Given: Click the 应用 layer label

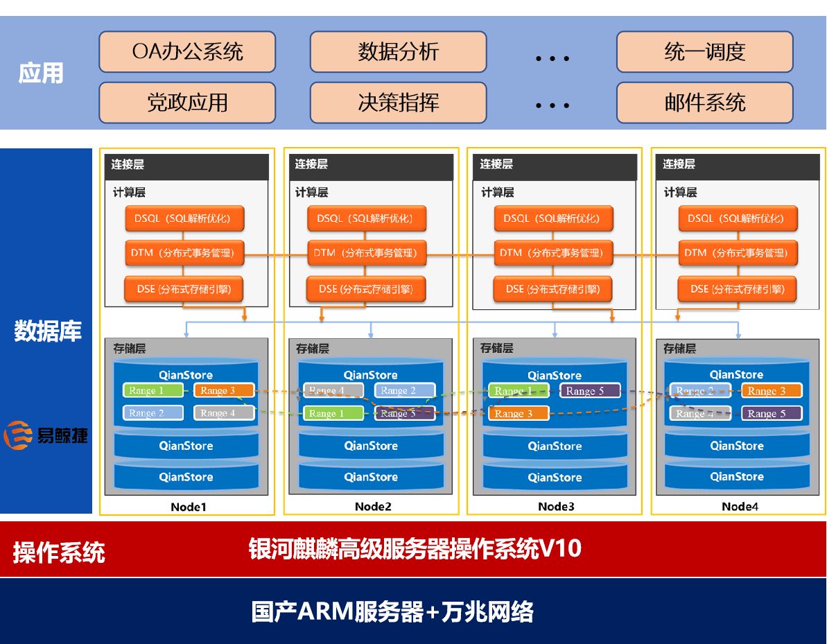Looking at the screenshot, I should point(41,73).
